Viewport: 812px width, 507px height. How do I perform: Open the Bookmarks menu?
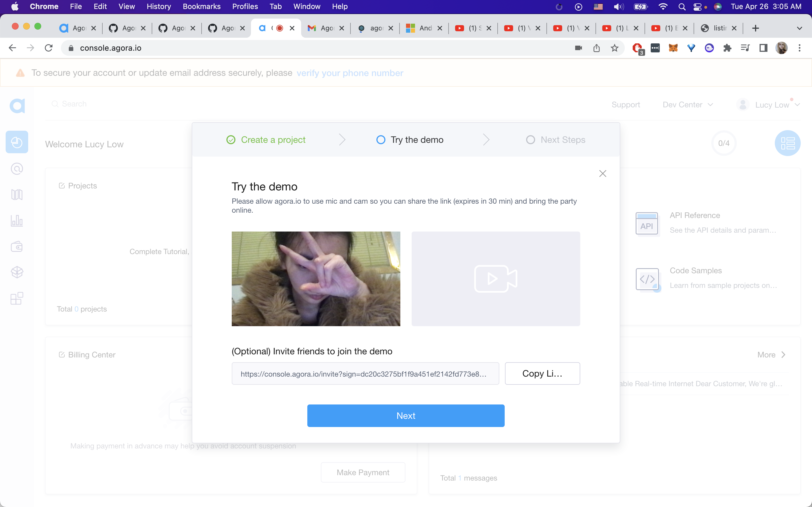click(201, 6)
